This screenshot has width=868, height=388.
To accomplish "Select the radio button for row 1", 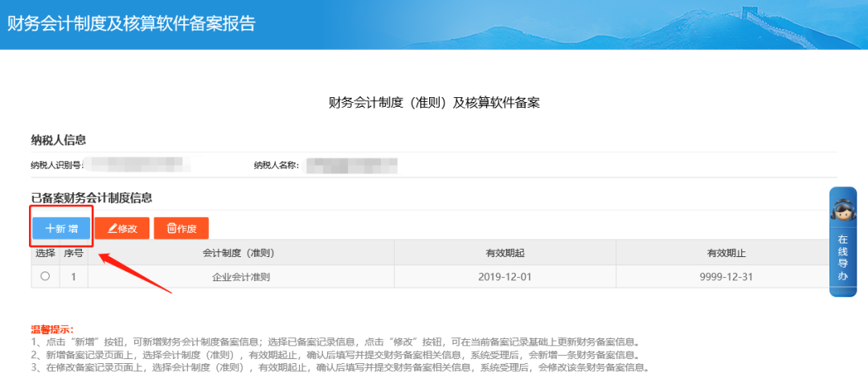I will [x=45, y=276].
